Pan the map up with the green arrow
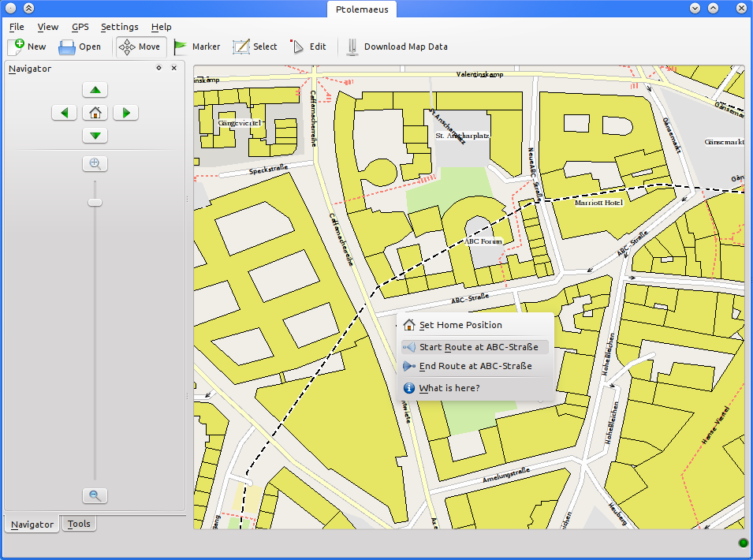The image size is (753, 560). click(x=95, y=90)
